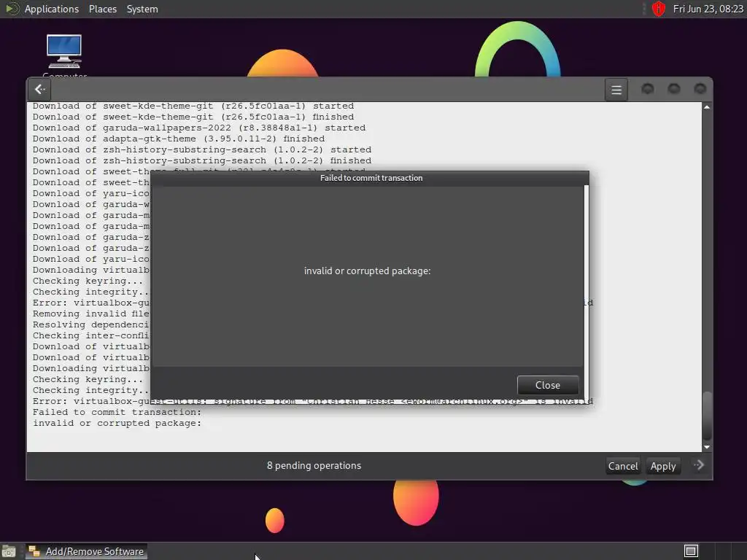Select Add/Remove Software in the taskbar
The image size is (747, 560).
tap(86, 551)
